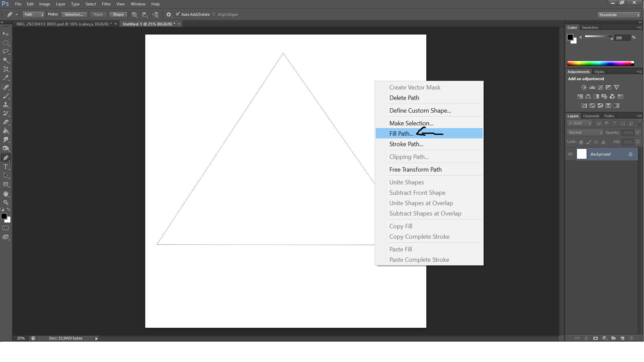Click the Shape make button

118,14
